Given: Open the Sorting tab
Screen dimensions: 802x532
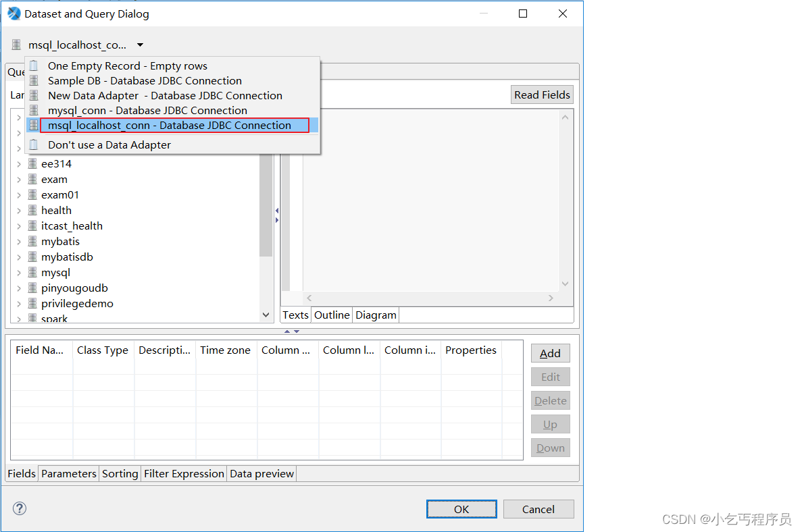Looking at the screenshot, I should [120, 474].
